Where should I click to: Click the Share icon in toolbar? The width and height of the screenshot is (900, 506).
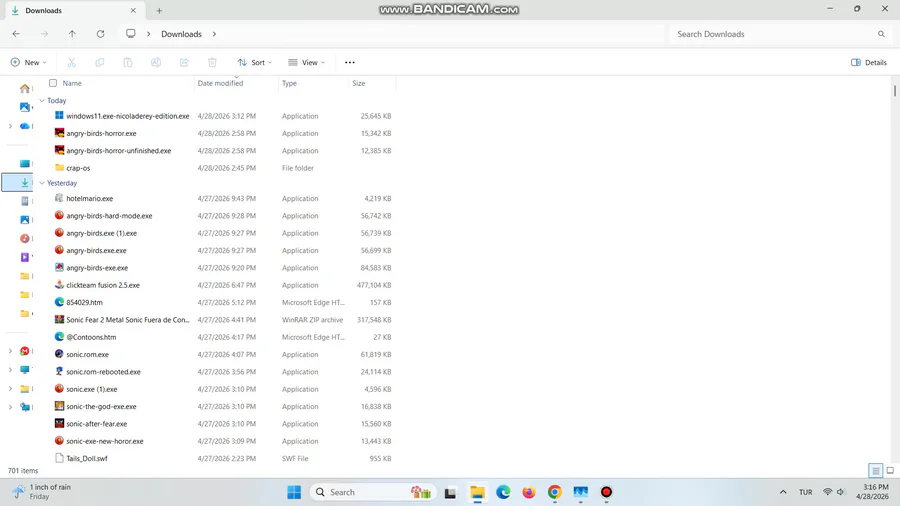[184, 63]
